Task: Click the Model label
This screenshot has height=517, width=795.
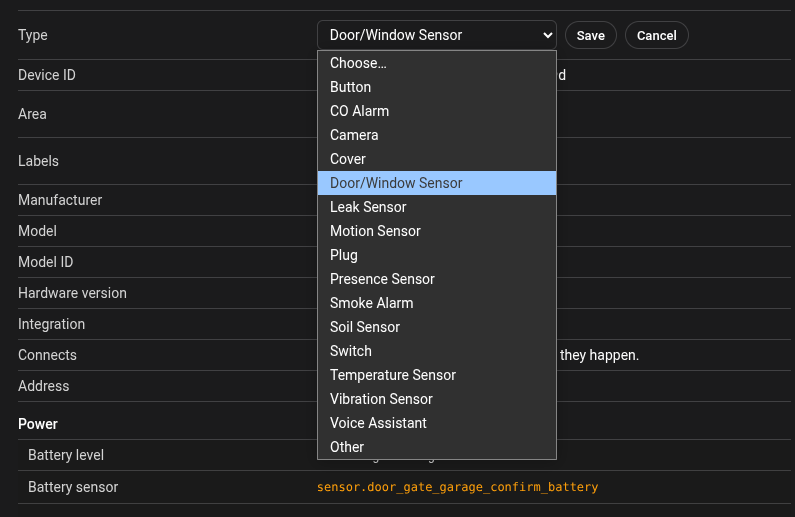Action: click(x=38, y=231)
